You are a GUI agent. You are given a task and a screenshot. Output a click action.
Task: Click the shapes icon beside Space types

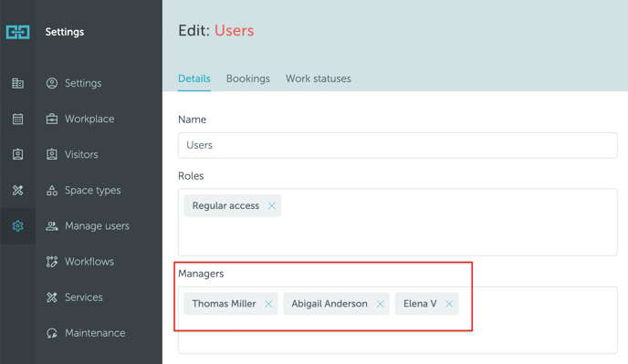(x=52, y=190)
